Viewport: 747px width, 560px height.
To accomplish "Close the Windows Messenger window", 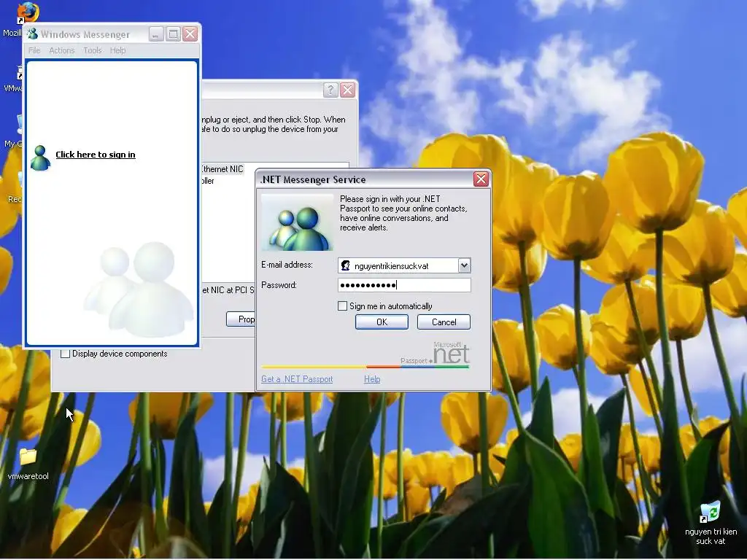I will [x=190, y=34].
